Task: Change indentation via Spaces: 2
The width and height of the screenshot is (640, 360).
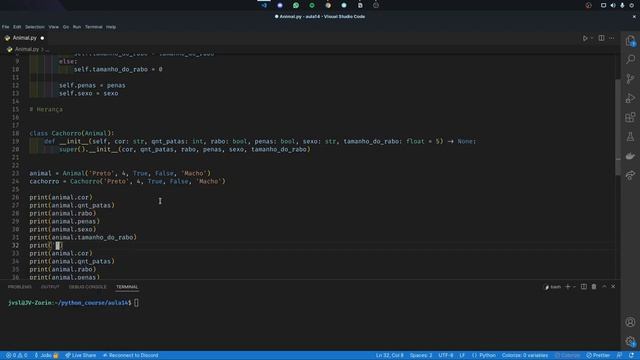Action: click(x=421, y=356)
